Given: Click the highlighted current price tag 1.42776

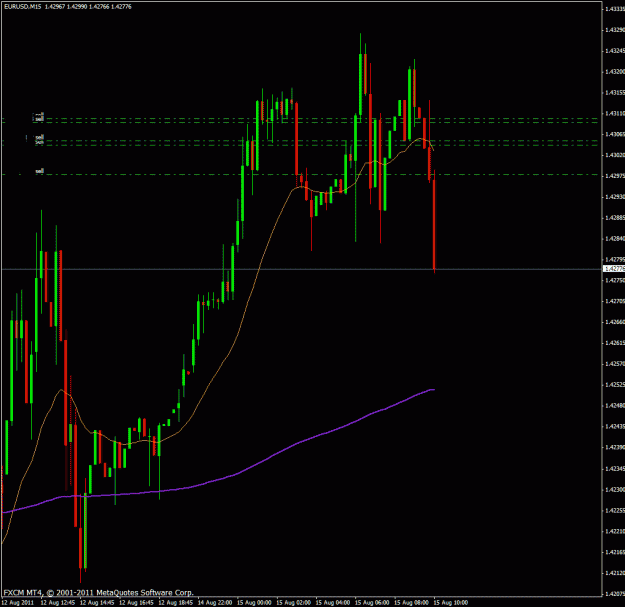Looking at the screenshot, I should (614, 269).
